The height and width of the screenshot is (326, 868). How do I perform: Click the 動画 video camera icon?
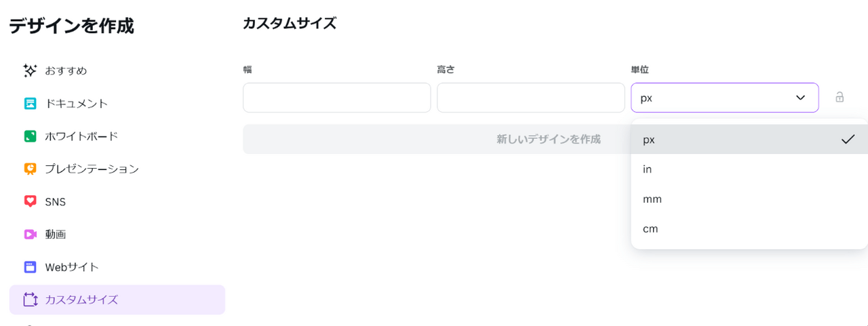[x=30, y=234]
